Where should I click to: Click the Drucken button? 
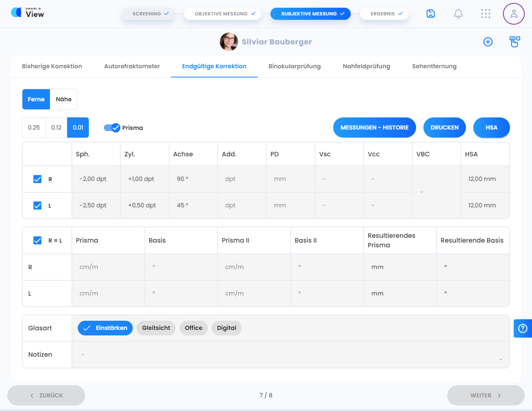pyautogui.click(x=444, y=128)
